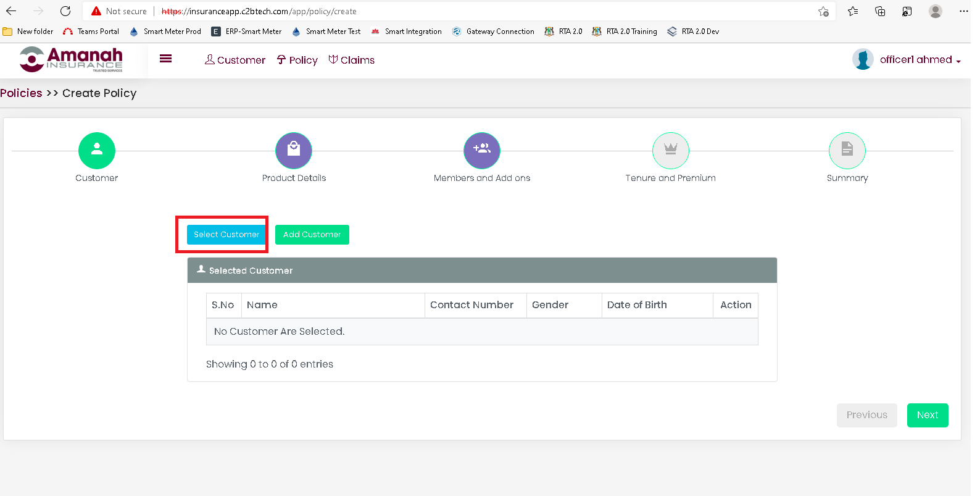980x496 pixels.
Task: Open the Customer menu
Action: (x=235, y=60)
